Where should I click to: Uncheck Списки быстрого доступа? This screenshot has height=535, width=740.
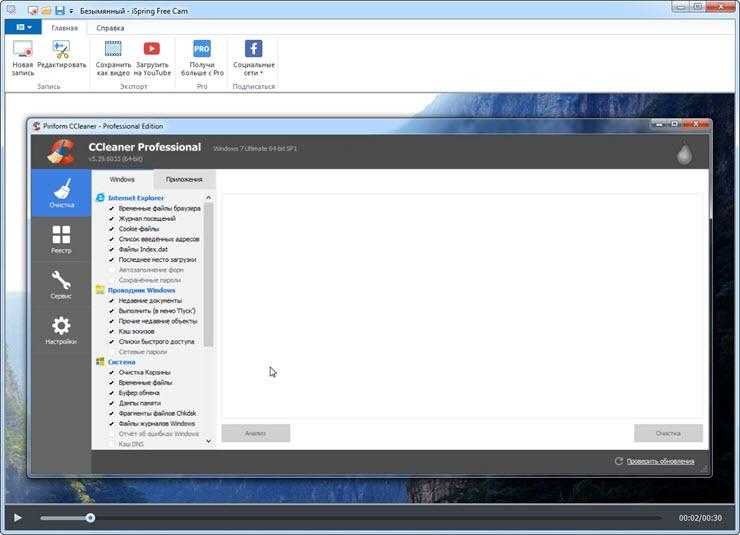(112, 342)
